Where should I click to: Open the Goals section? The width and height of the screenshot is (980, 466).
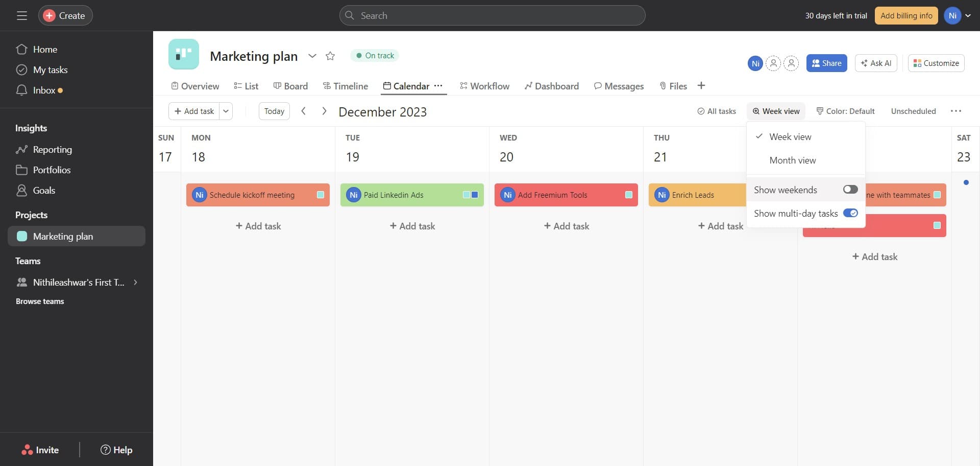coord(44,190)
